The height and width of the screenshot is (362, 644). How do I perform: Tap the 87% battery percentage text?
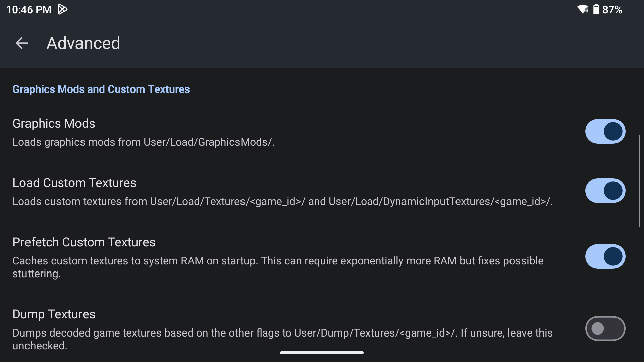tap(612, 10)
